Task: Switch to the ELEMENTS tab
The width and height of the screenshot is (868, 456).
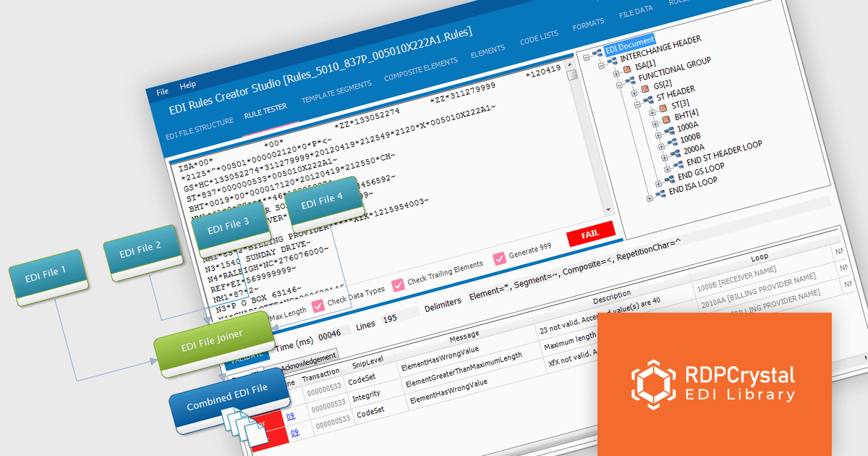Action: (x=488, y=53)
